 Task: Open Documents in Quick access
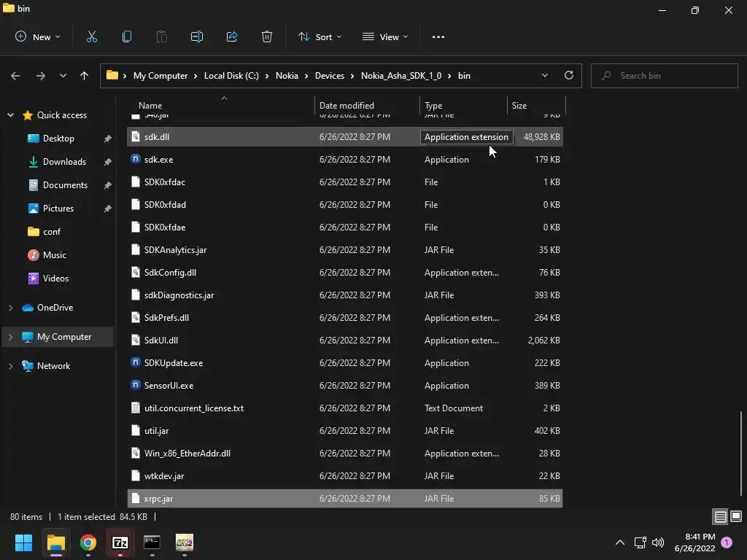[x=65, y=184]
